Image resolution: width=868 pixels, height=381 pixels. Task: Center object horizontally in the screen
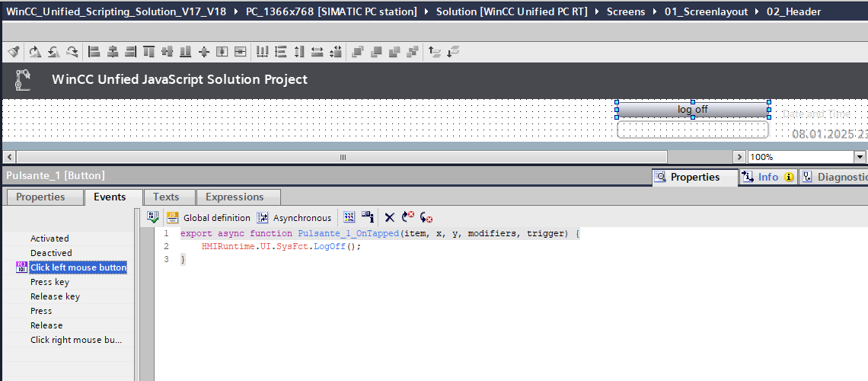coord(222,52)
